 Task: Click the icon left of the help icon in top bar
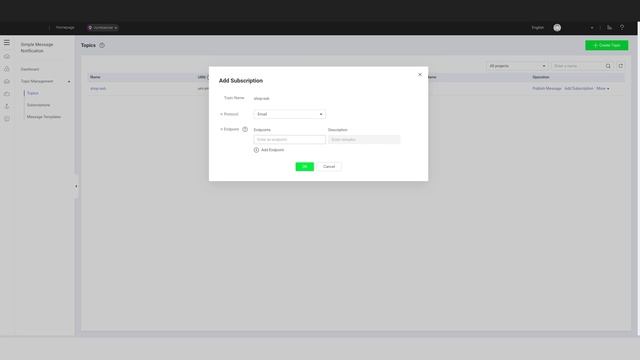(x=609, y=28)
